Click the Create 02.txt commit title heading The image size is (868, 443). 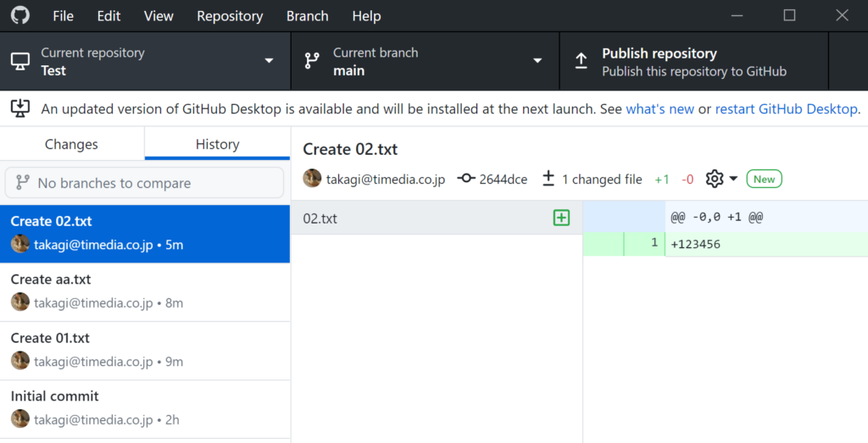350,149
